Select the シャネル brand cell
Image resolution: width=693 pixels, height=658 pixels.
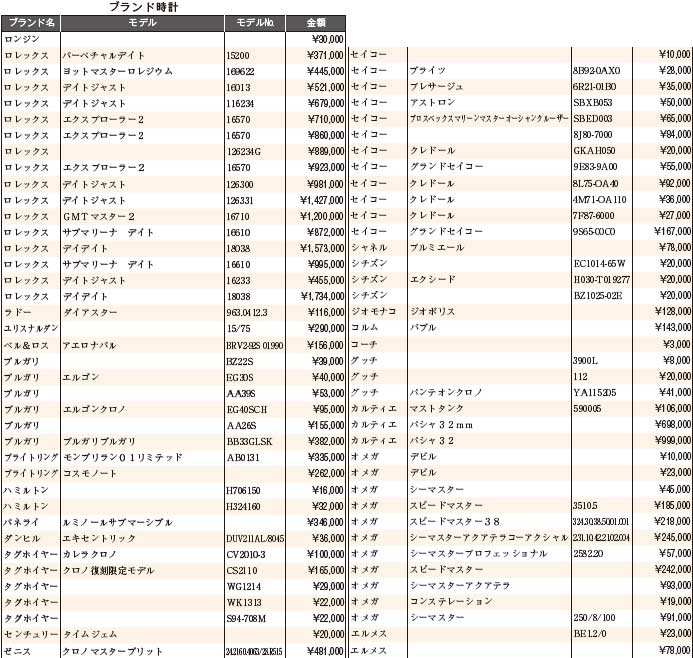click(369, 247)
